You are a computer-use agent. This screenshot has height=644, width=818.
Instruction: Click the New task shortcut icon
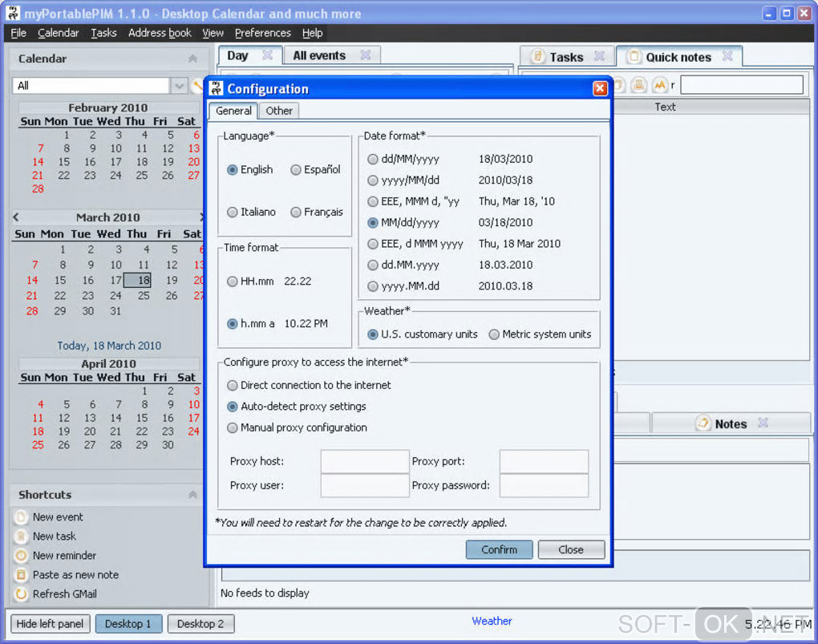click(21, 537)
